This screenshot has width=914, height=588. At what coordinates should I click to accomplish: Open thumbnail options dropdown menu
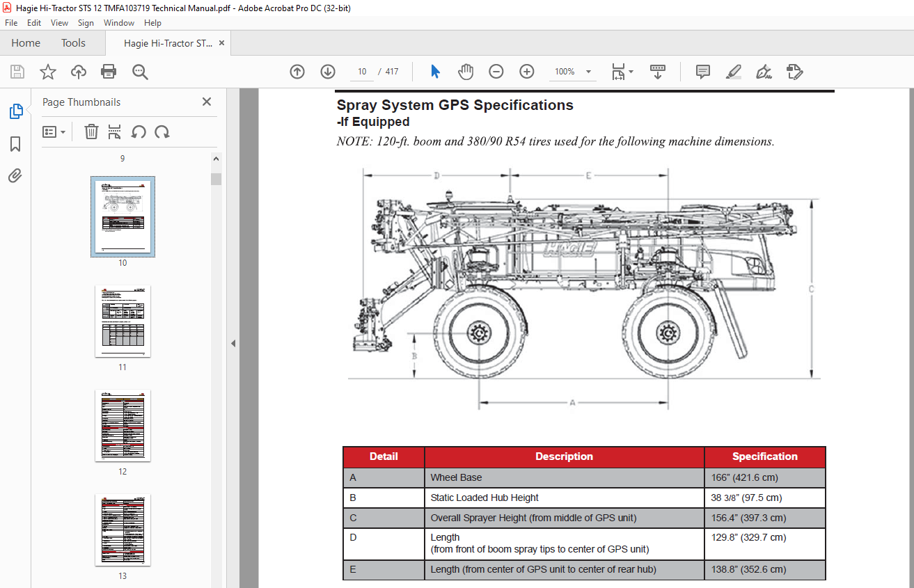click(x=54, y=132)
